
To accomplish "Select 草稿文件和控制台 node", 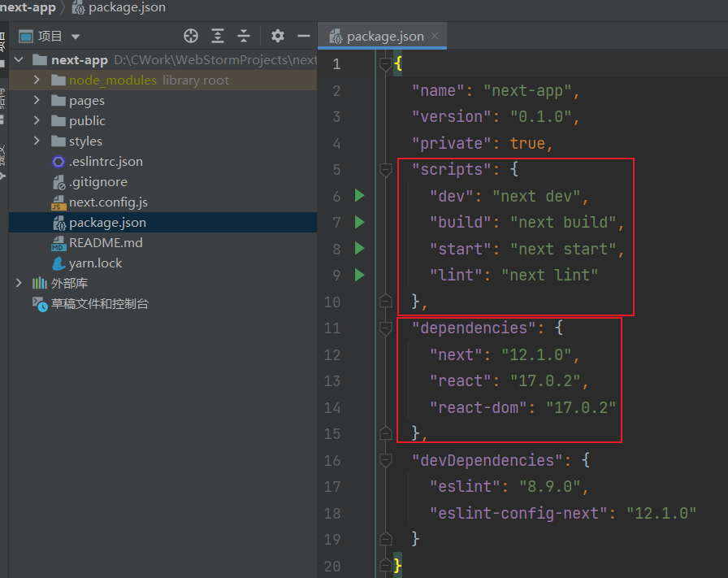I will click(99, 304).
